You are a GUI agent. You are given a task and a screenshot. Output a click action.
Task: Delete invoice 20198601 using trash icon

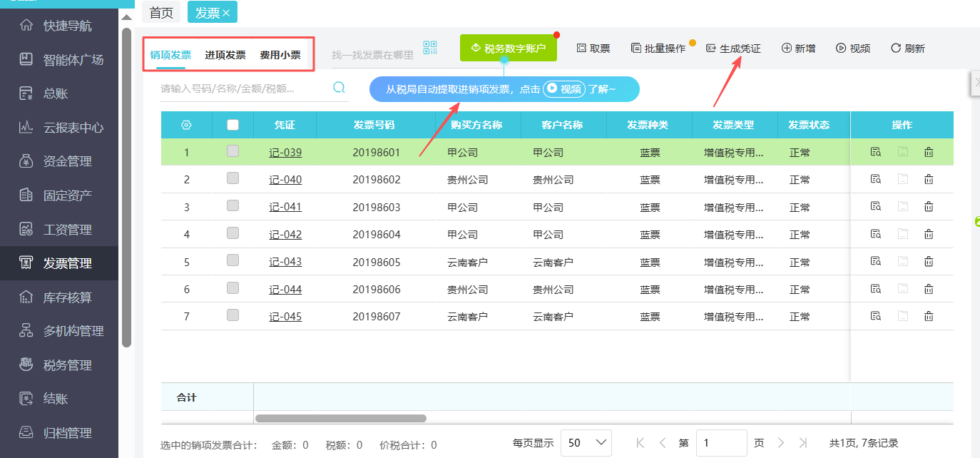928,151
